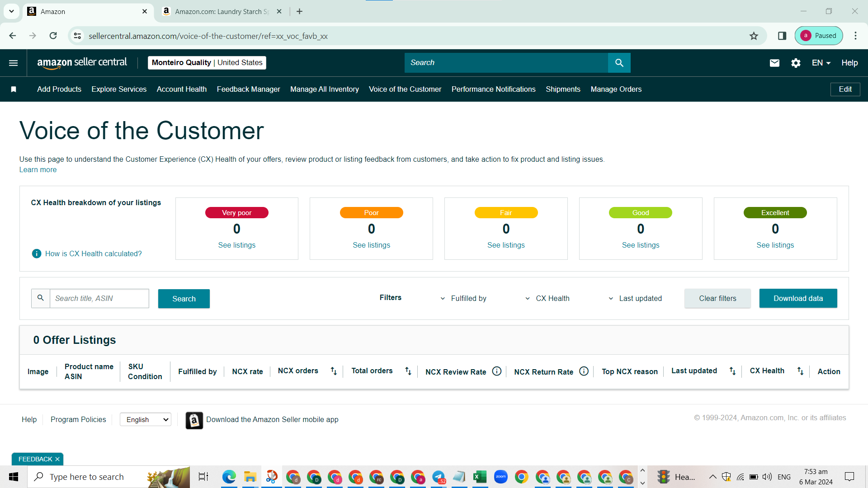Expand the Fulfilled by filter dropdown
Screen dimensions: 868x488
463,299
